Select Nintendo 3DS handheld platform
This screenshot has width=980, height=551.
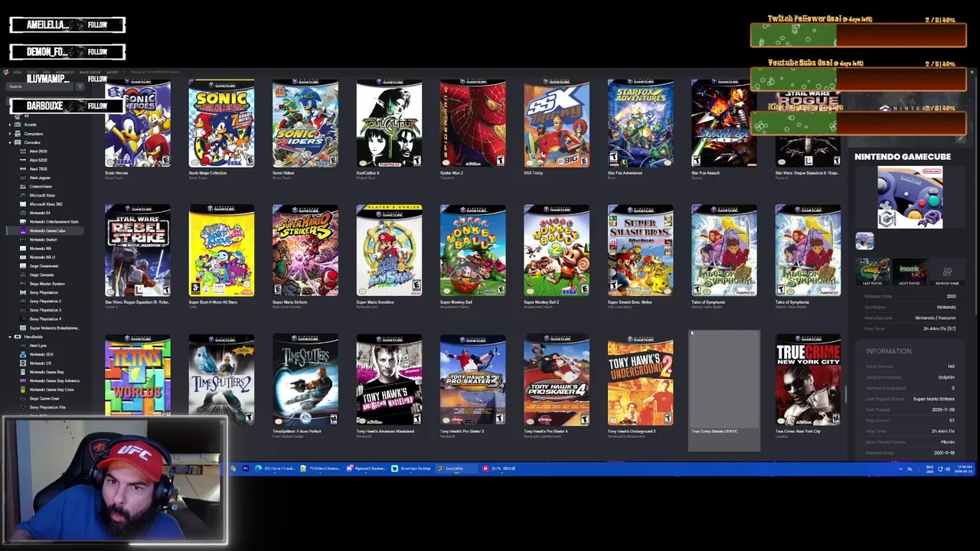(41, 354)
